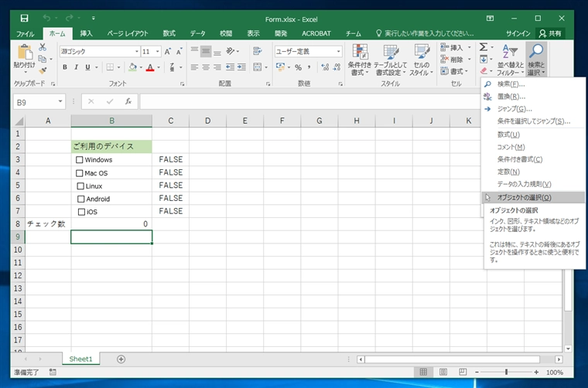Check the Windows checkbox

(79, 160)
